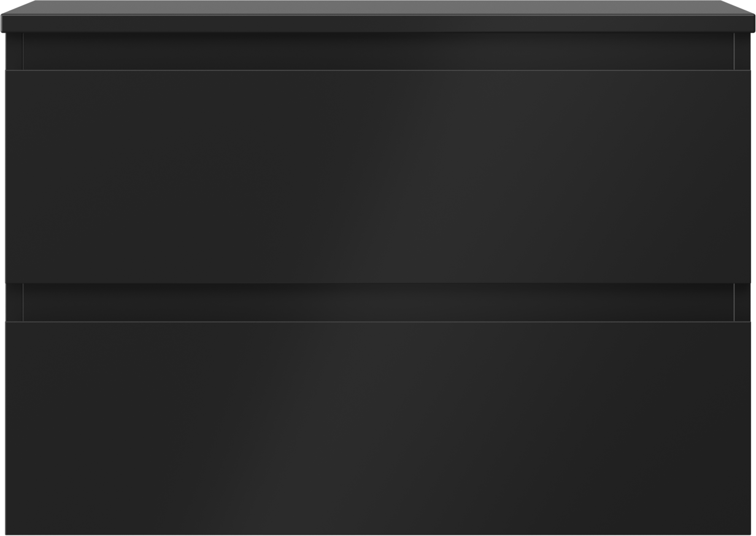The height and width of the screenshot is (536, 756).
Task: Click the bottom drawer's right edge
Action: pos(750,428)
